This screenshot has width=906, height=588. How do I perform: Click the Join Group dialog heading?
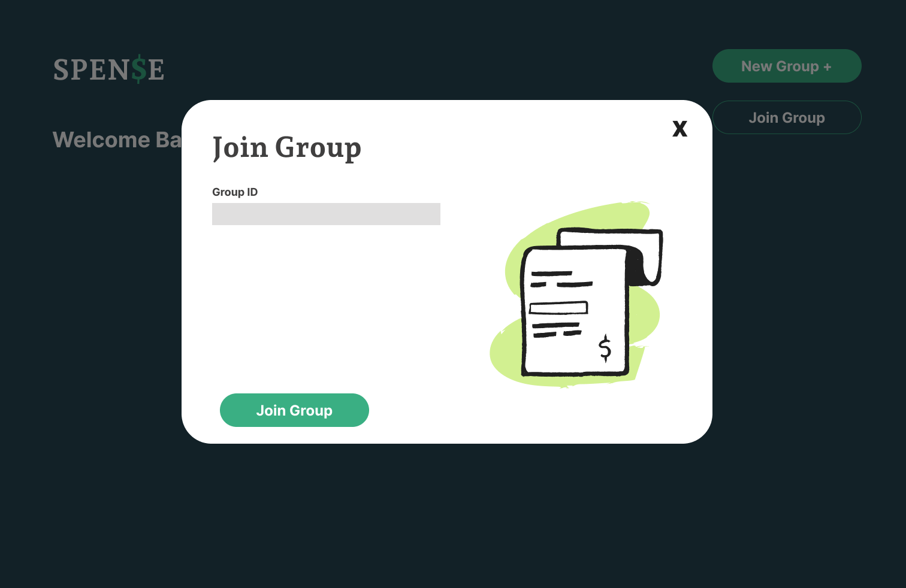[287, 147]
